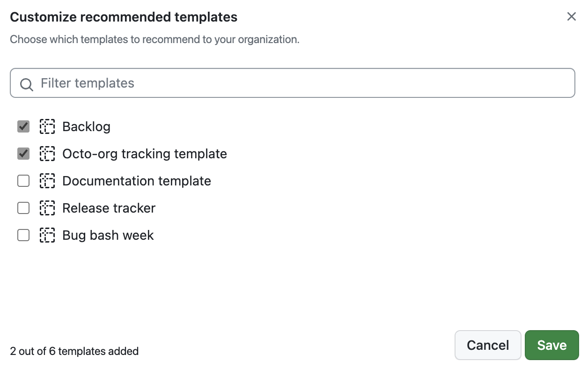Select the Release tracker label
This screenshot has width=588, height=369.
(109, 208)
